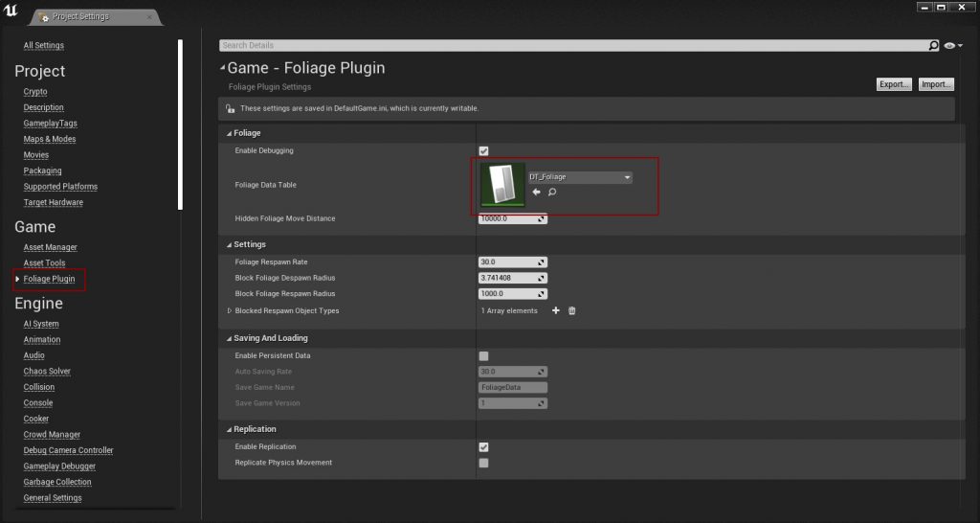Open Gameplay Debugger settings

tap(60, 466)
